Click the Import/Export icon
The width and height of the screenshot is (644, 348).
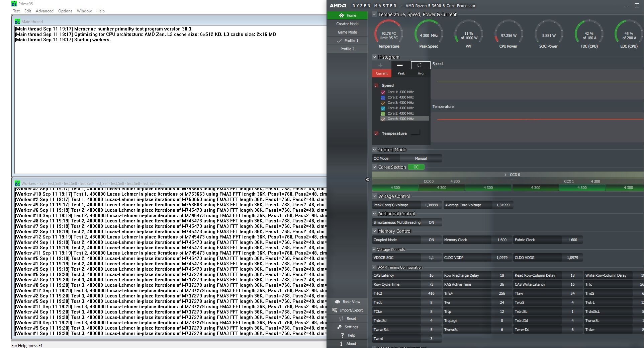pyautogui.click(x=335, y=310)
